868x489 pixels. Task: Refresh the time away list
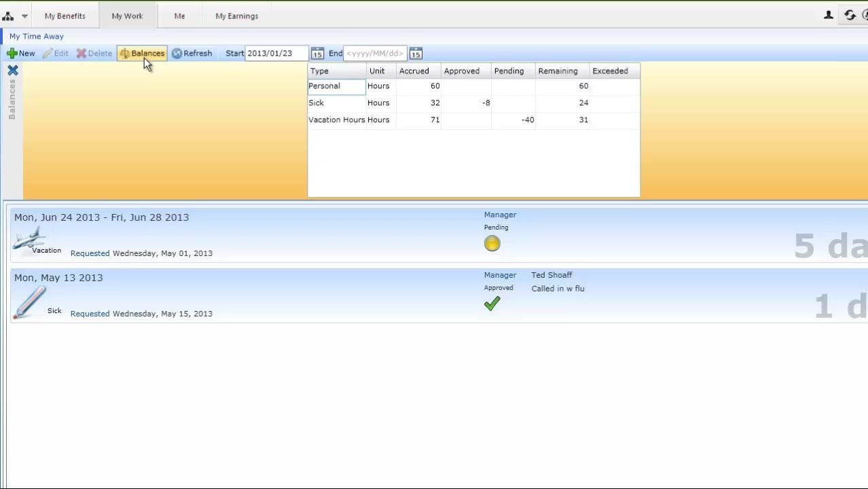click(192, 53)
